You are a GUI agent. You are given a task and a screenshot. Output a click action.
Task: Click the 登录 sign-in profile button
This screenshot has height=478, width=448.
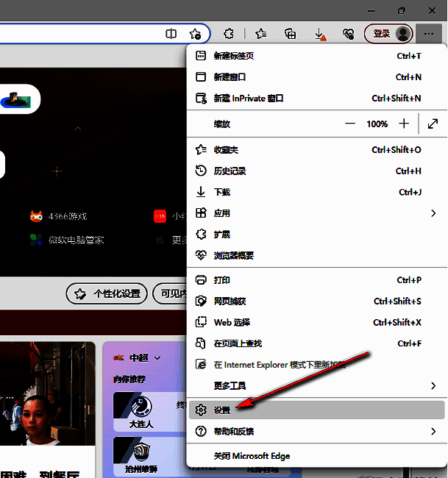[x=388, y=34]
